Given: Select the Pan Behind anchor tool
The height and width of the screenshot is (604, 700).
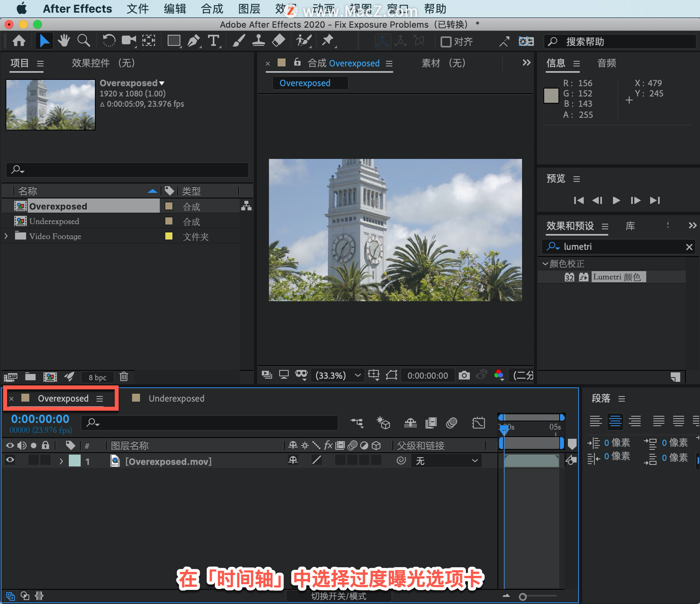Looking at the screenshot, I should (x=149, y=41).
